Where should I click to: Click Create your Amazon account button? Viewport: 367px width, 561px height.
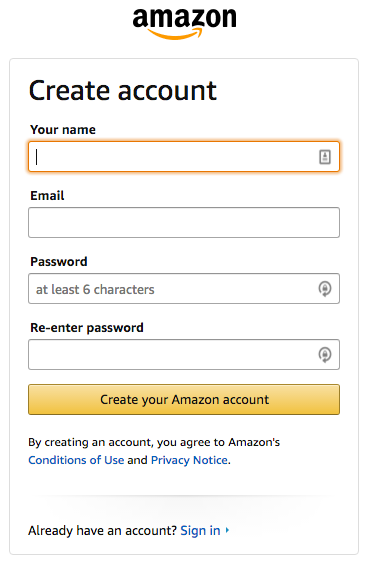(x=184, y=400)
